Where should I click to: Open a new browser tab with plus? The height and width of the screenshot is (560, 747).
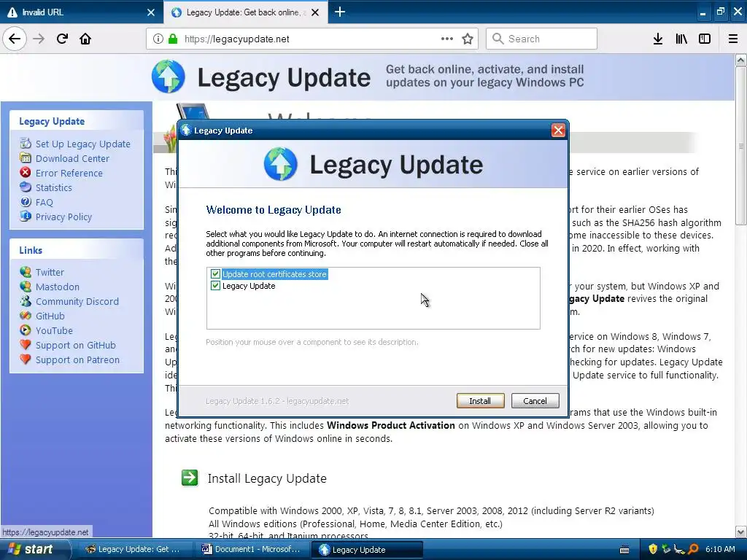click(x=340, y=12)
